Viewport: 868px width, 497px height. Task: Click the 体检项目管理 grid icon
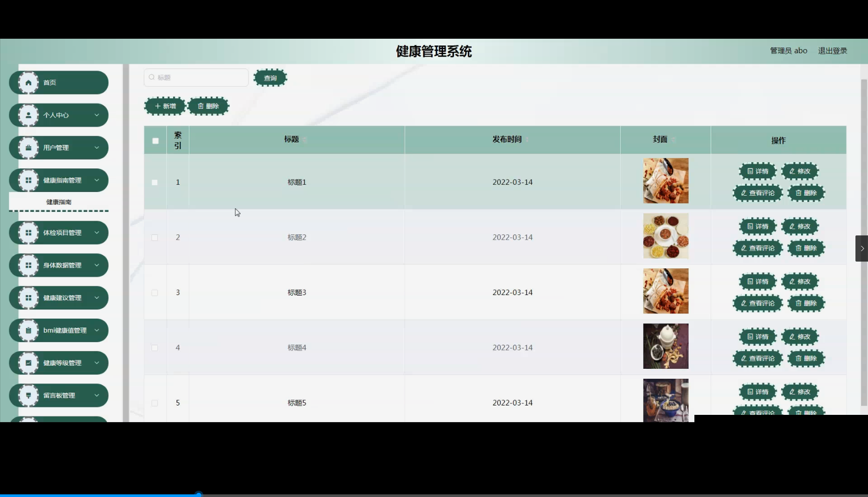29,233
